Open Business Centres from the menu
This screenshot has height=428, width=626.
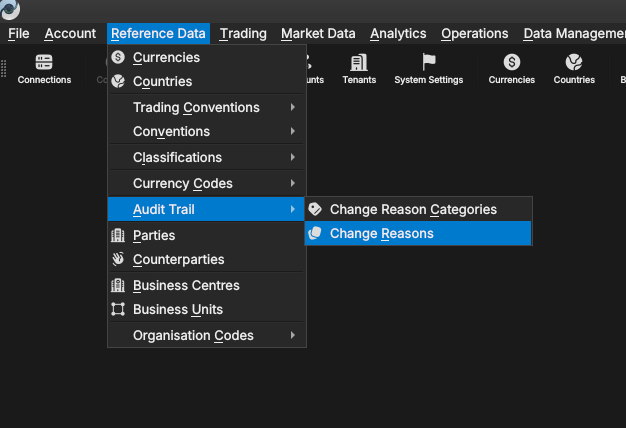click(x=206, y=285)
